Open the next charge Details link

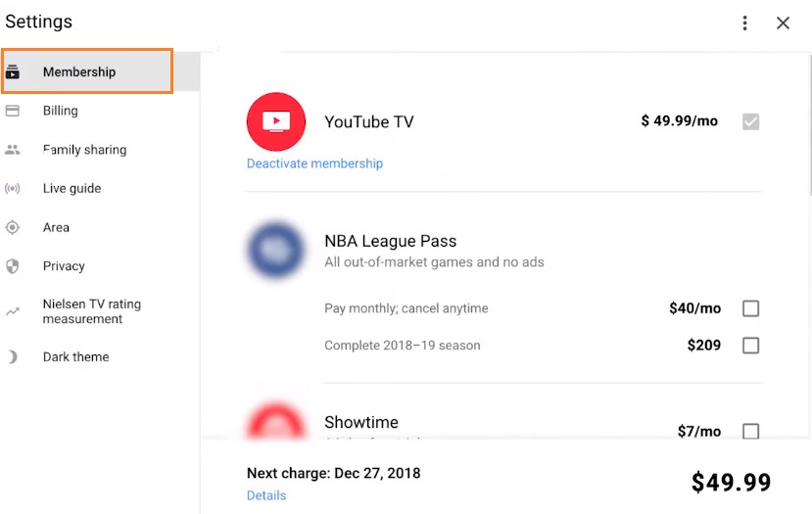(266, 495)
